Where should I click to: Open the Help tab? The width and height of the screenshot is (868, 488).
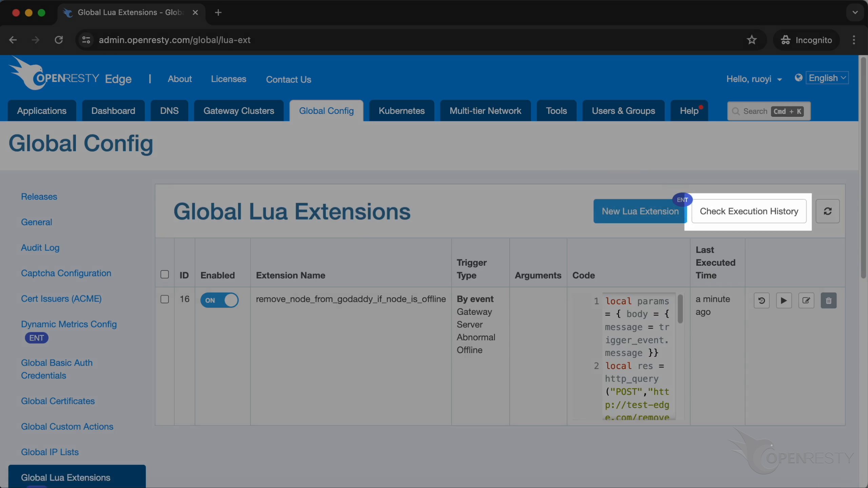(689, 110)
